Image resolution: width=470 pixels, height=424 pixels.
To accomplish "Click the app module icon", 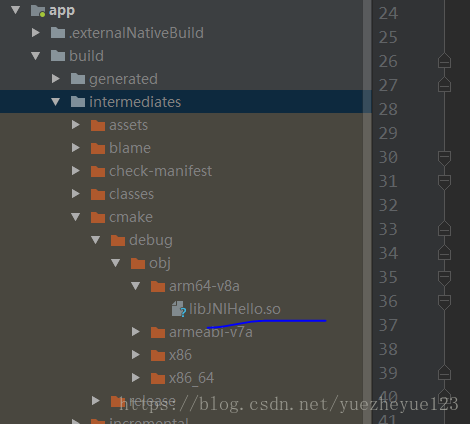I will [x=38, y=11].
